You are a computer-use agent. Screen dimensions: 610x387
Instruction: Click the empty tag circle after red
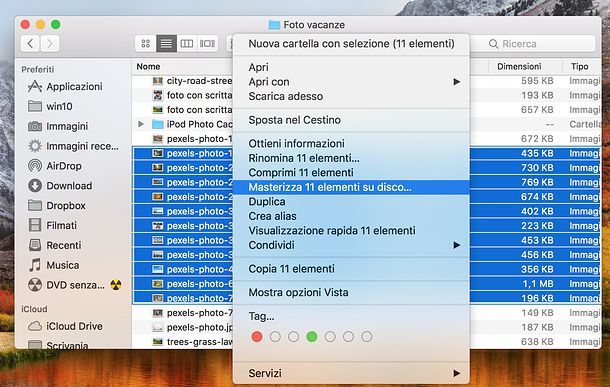click(275, 336)
